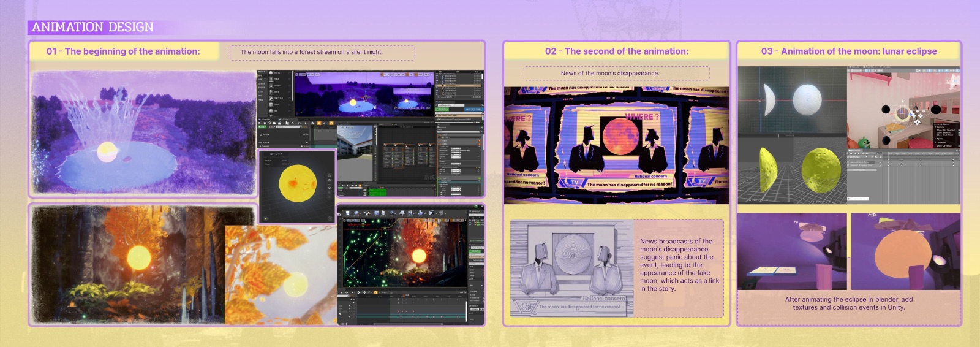Click caption 'News of the moon's disappearance.'

click(610, 73)
